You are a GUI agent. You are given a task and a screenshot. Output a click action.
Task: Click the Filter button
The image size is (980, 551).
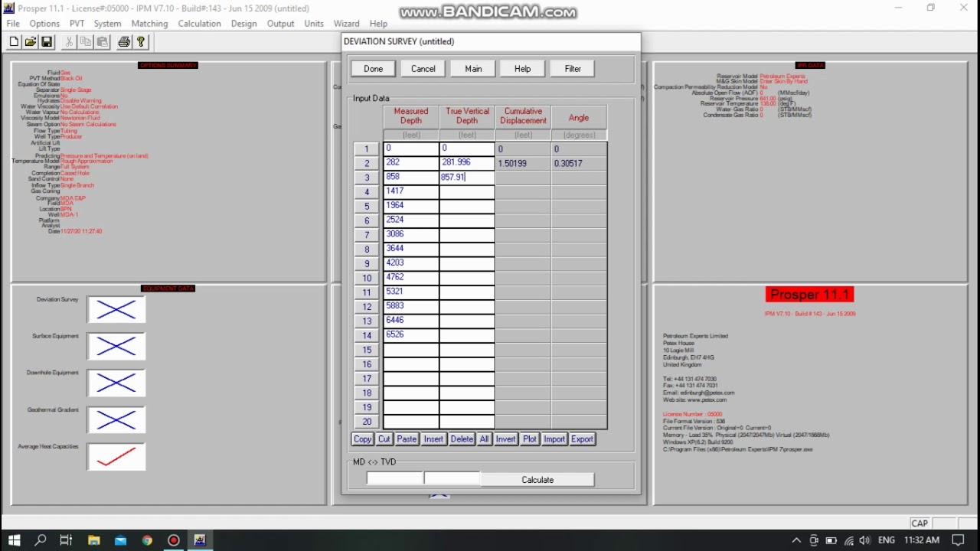click(x=573, y=69)
